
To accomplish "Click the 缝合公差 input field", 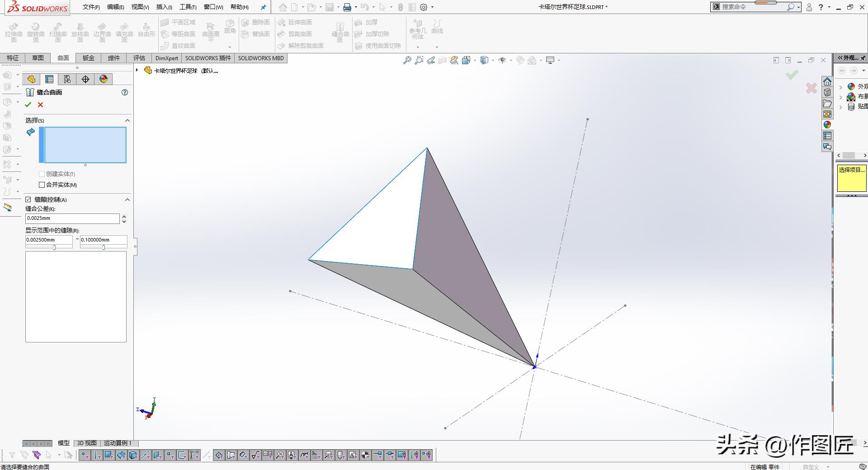I will 72,218.
